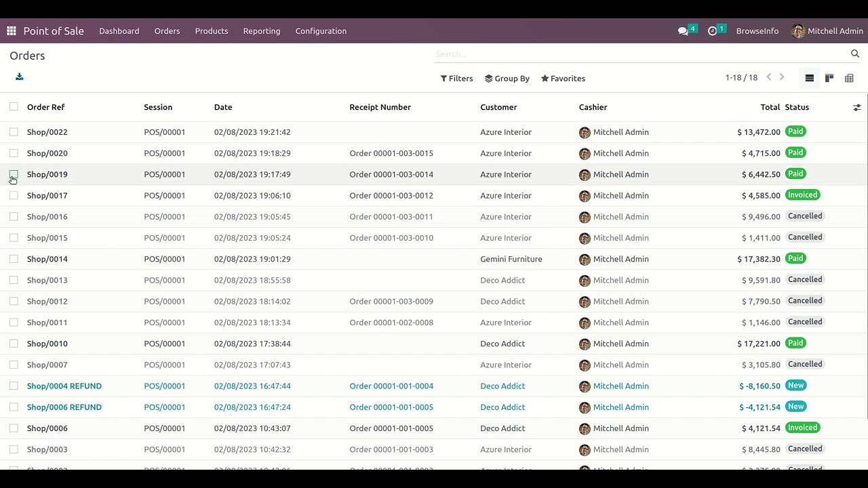868x488 pixels.
Task: Sort by Date column header
Action: [x=223, y=107]
